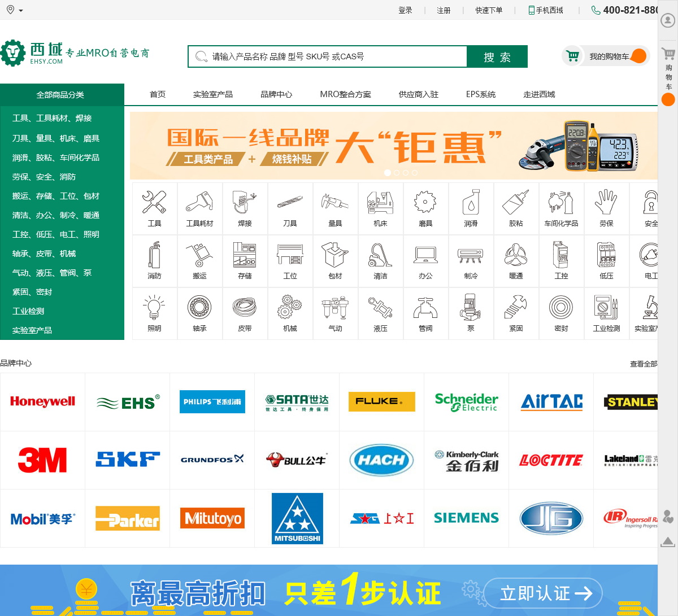Open 品牌中心 nav item

tap(276, 94)
